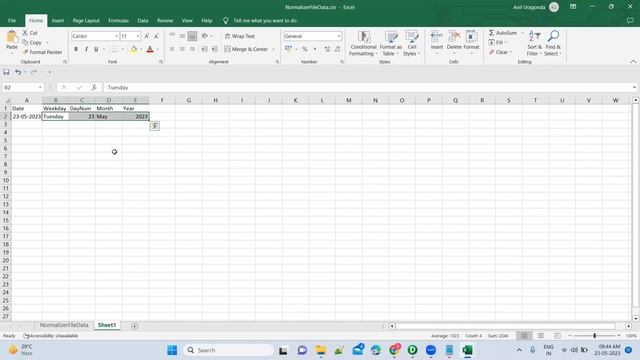Click the Copy command
The image size is (640, 360).
tap(32, 42)
